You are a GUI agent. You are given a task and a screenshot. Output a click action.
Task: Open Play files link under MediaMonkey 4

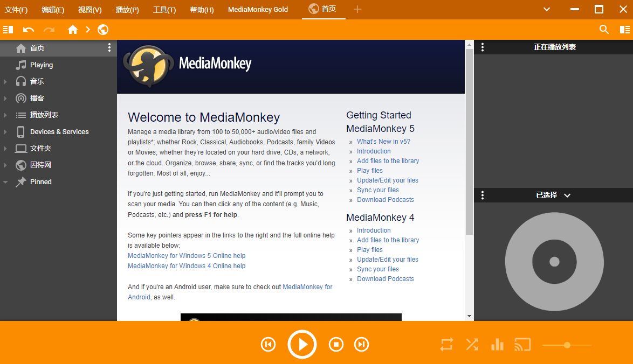(370, 250)
